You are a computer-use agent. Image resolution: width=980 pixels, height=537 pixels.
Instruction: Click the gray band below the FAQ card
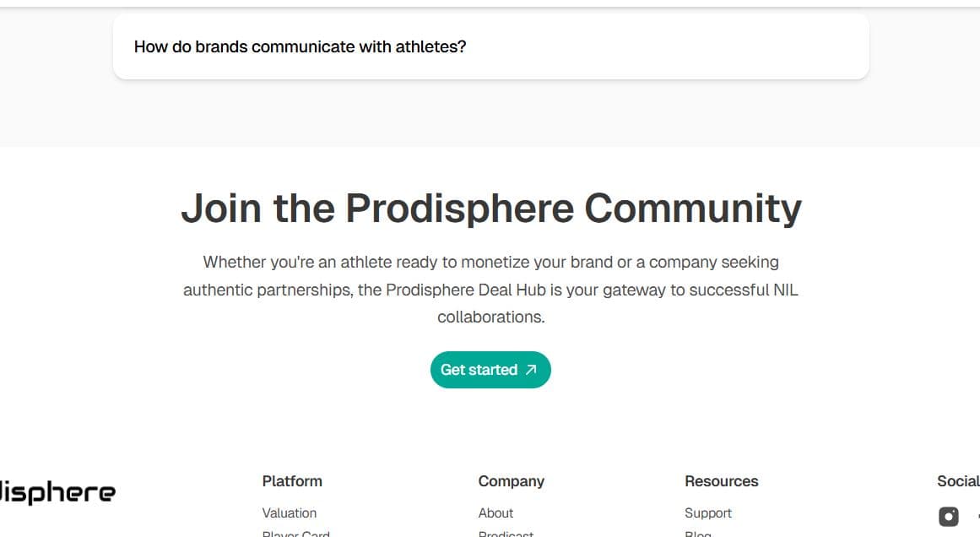(490, 114)
